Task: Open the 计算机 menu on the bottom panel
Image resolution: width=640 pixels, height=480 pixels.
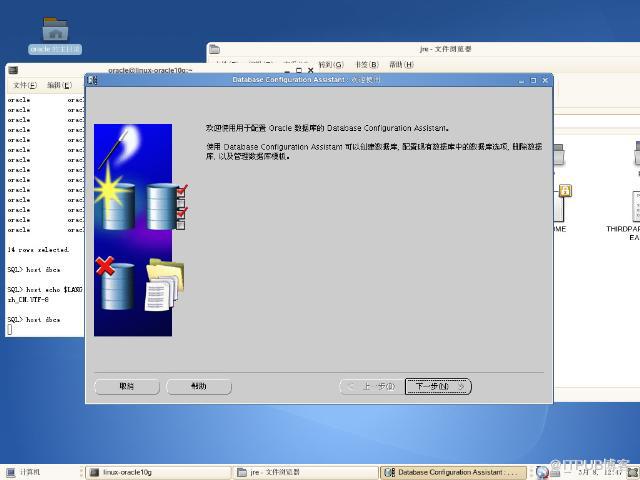Action: (x=23, y=472)
